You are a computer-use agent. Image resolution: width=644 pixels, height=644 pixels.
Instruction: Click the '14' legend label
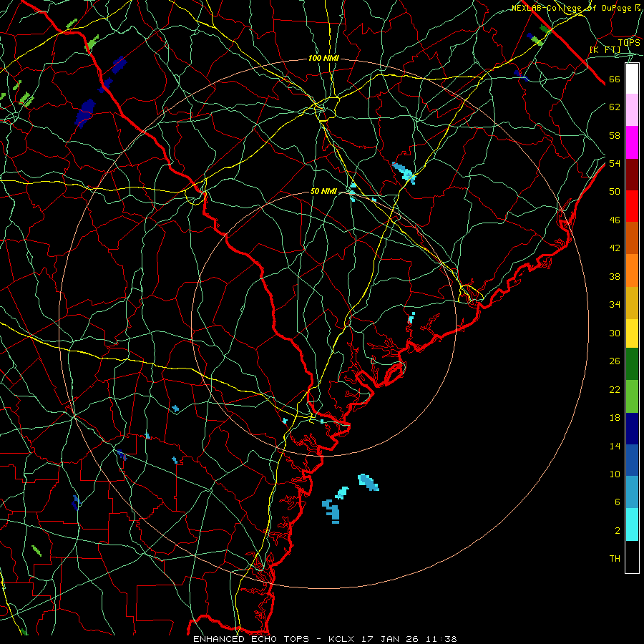click(x=615, y=446)
